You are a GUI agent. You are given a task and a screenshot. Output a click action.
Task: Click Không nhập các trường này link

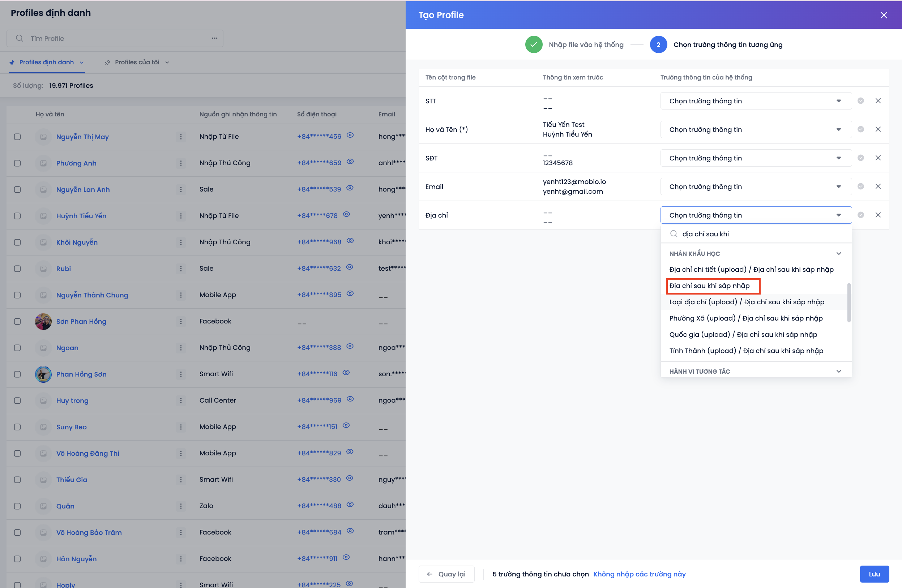tap(639, 574)
